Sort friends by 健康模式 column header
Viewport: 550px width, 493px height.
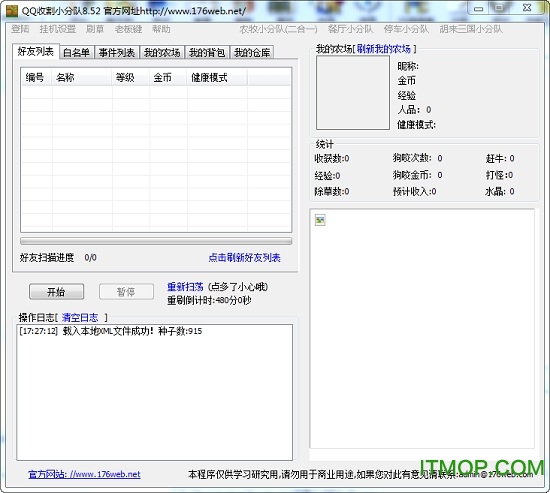[x=217, y=77]
